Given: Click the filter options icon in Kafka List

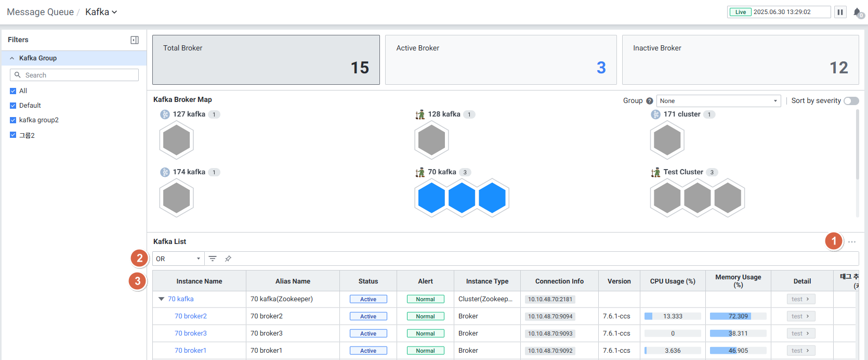Looking at the screenshot, I should coord(213,259).
